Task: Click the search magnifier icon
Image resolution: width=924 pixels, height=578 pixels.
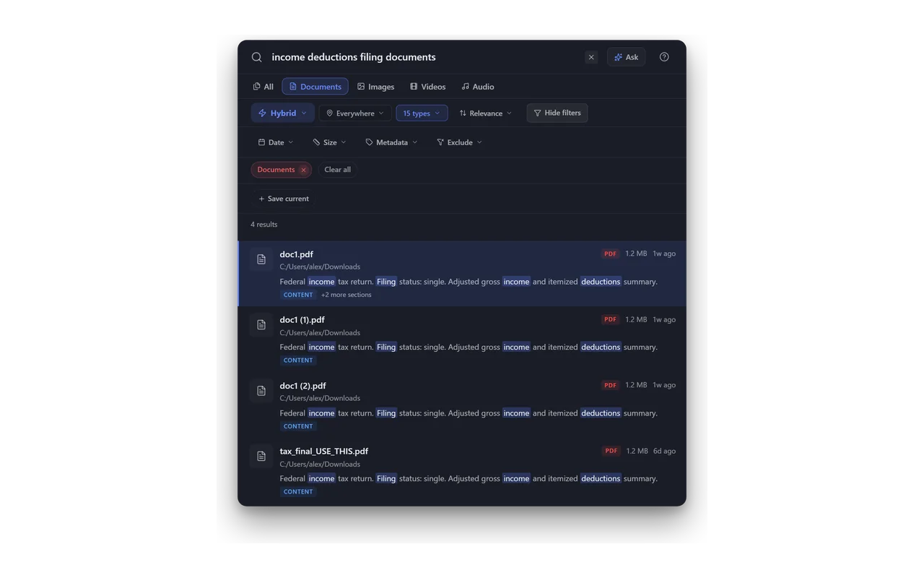Action: pyautogui.click(x=256, y=57)
